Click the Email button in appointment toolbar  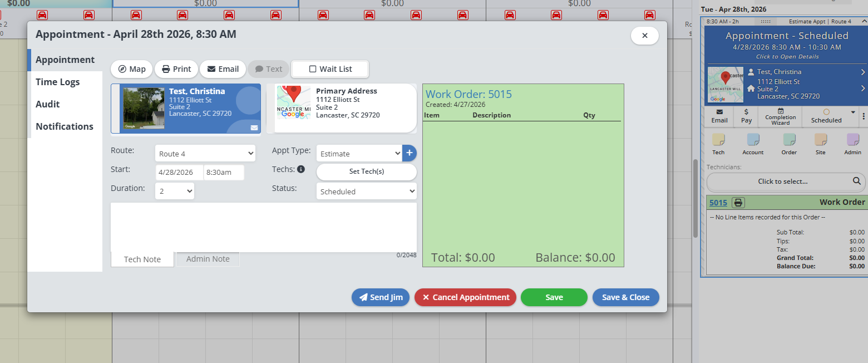223,69
